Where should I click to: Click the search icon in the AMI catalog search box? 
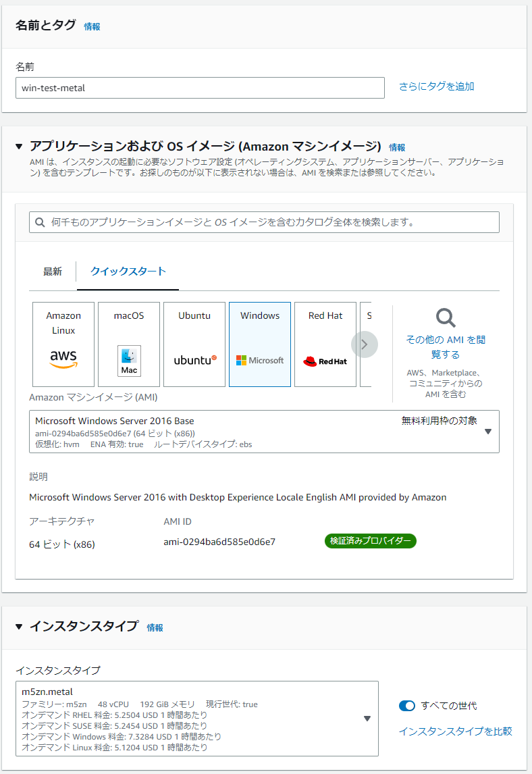click(x=40, y=222)
